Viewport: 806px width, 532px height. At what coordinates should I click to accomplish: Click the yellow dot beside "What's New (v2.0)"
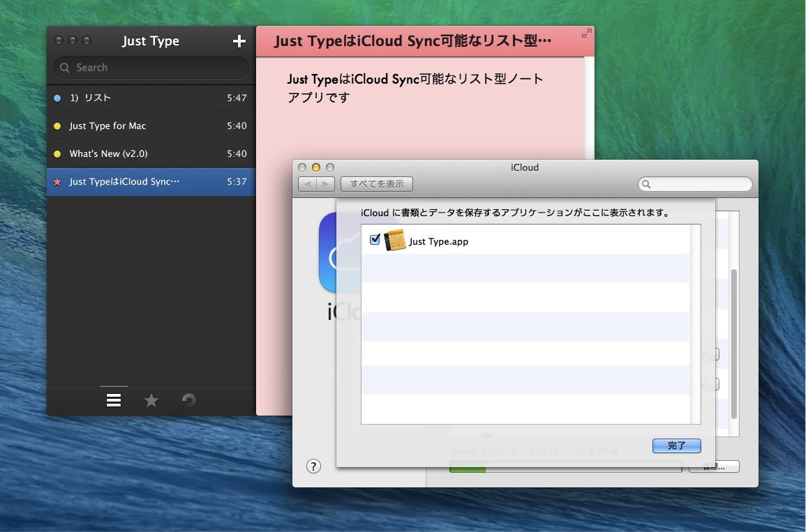click(57, 153)
